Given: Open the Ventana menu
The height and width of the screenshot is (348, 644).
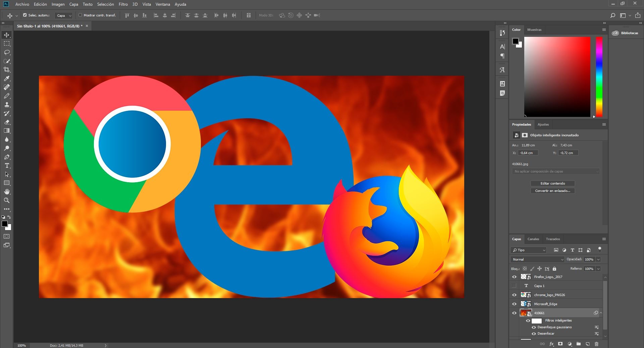Looking at the screenshot, I should click(163, 4).
